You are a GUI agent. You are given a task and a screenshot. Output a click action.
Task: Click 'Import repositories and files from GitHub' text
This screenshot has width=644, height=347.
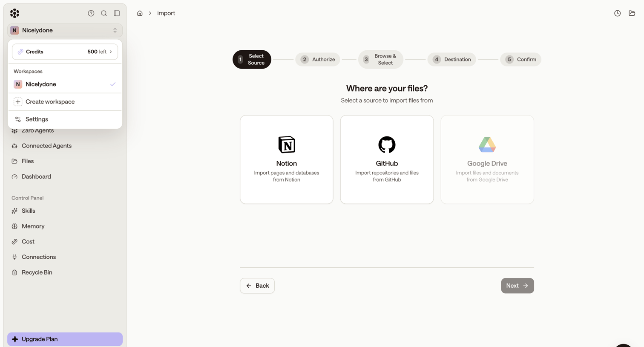point(387,176)
